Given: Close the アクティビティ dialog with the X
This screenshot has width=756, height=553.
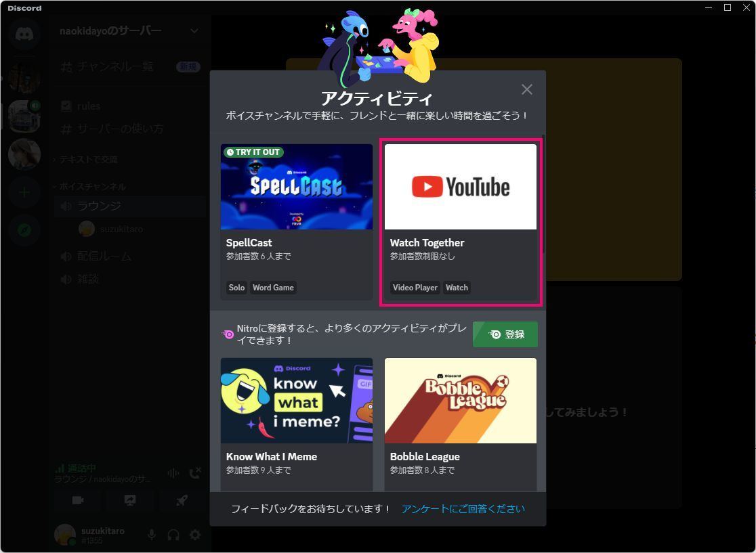Looking at the screenshot, I should click(x=526, y=89).
